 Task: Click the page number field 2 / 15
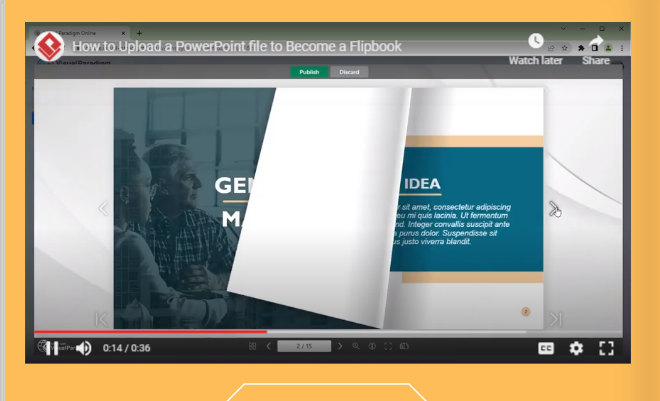[303, 346]
